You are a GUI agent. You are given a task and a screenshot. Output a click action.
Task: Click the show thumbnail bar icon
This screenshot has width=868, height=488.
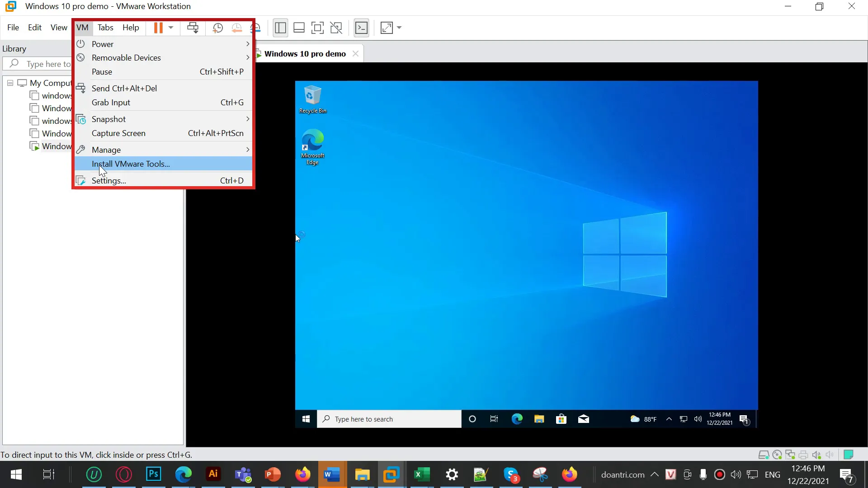tap(299, 28)
